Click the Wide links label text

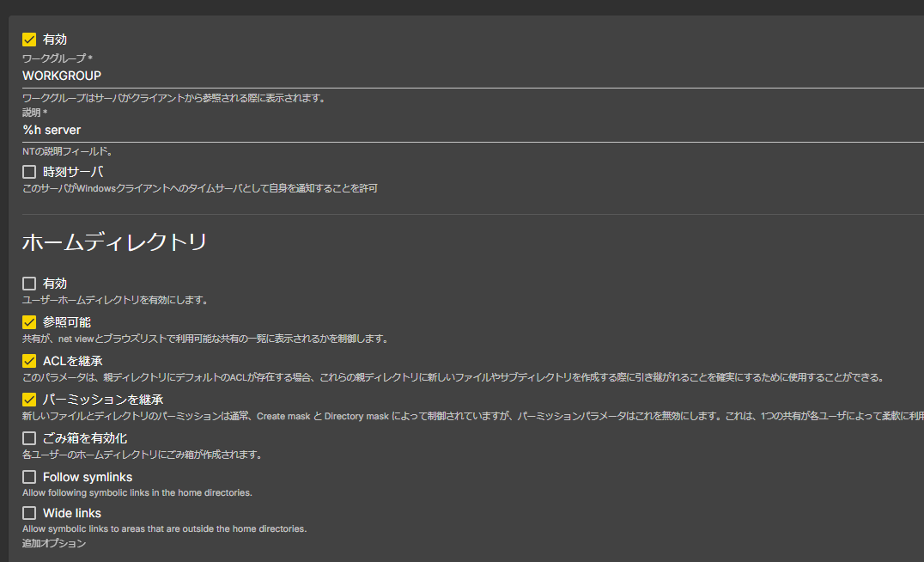71,512
